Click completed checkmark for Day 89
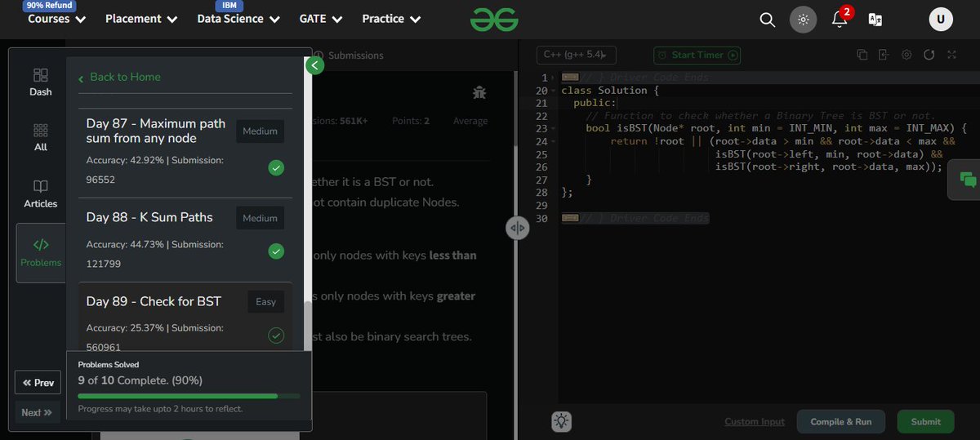Viewport: 980px width, 440px height. (276, 335)
